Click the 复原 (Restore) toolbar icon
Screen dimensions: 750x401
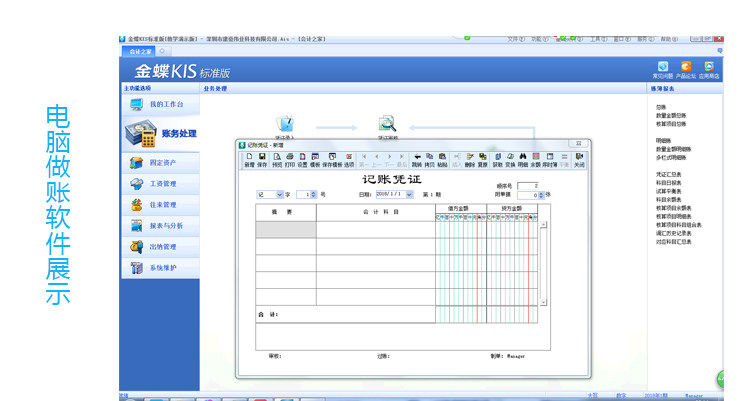483,160
